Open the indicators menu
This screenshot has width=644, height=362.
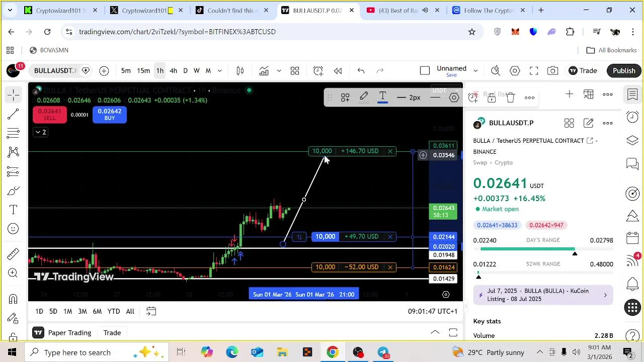pos(264,71)
